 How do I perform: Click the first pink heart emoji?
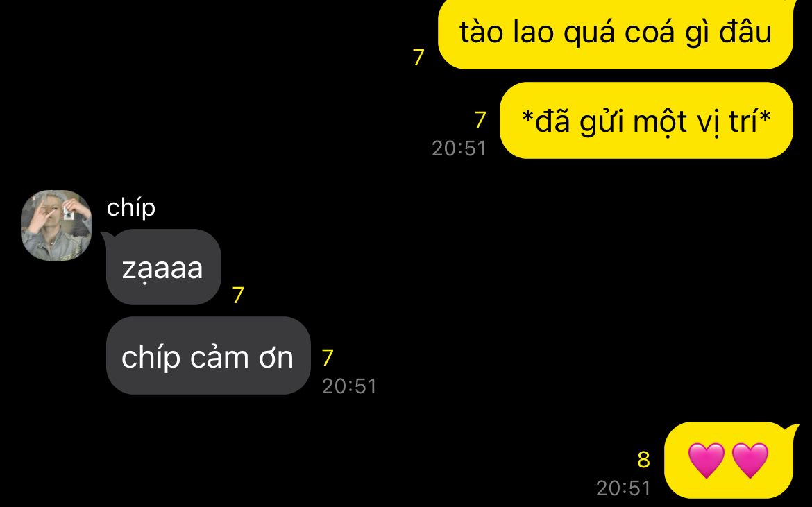pos(707,460)
